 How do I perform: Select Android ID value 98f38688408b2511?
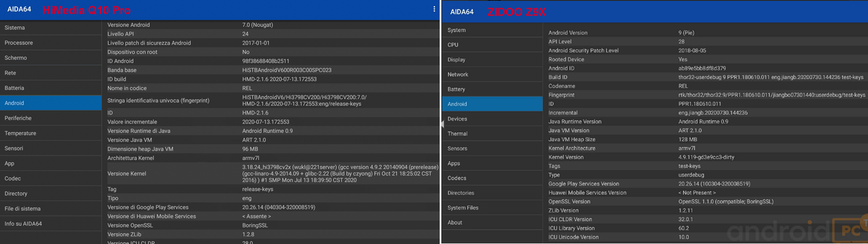[265, 61]
